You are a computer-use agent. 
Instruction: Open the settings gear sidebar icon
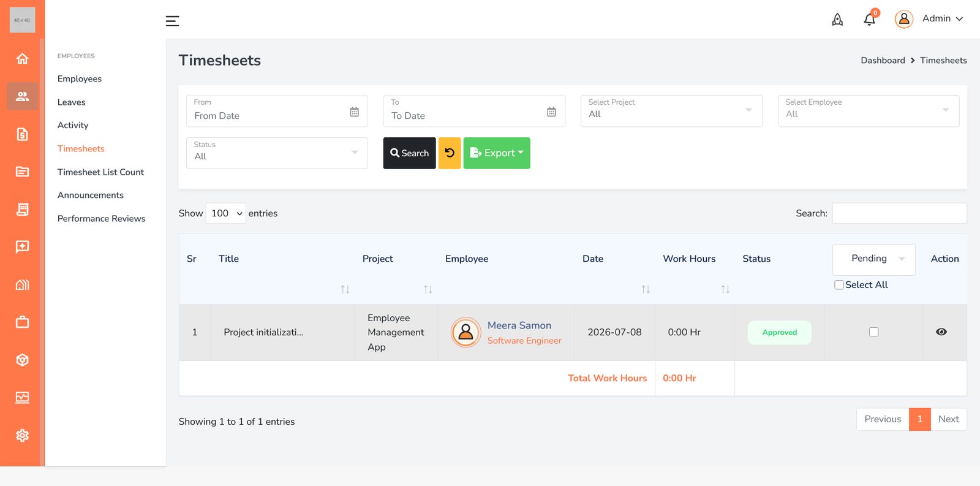[22, 435]
